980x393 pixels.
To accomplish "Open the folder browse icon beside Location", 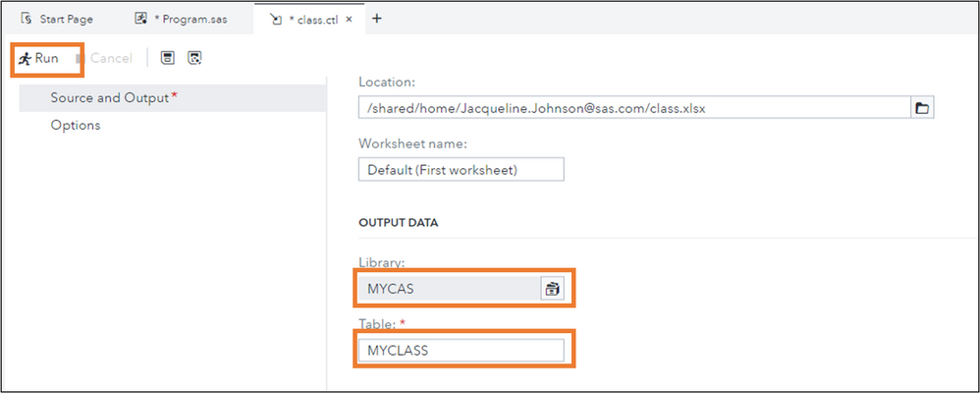I will click(x=922, y=108).
